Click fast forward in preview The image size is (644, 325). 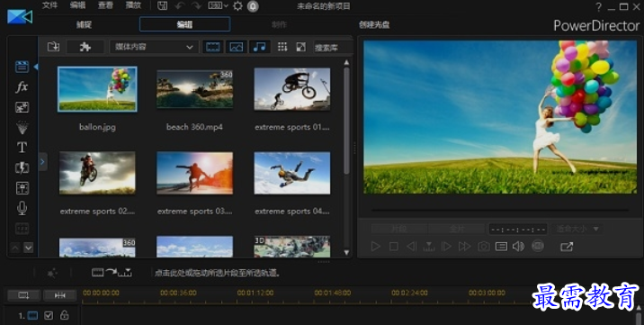pyautogui.click(x=464, y=247)
